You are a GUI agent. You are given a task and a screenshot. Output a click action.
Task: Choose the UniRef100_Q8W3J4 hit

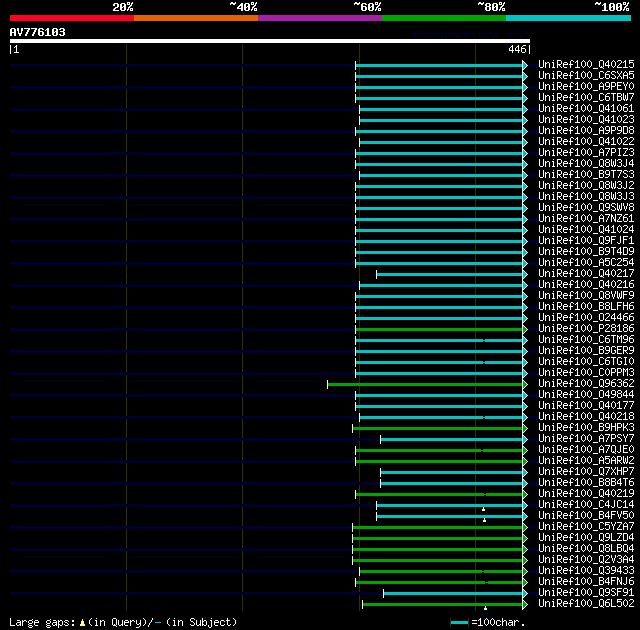(586, 164)
